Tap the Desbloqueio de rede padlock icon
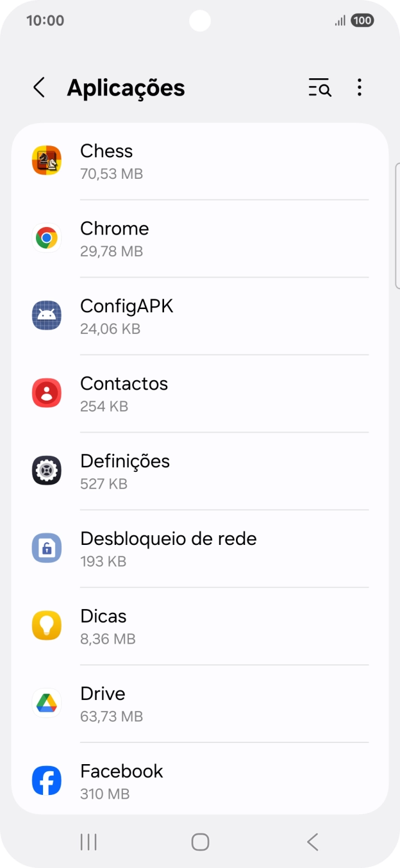 pyautogui.click(x=46, y=548)
